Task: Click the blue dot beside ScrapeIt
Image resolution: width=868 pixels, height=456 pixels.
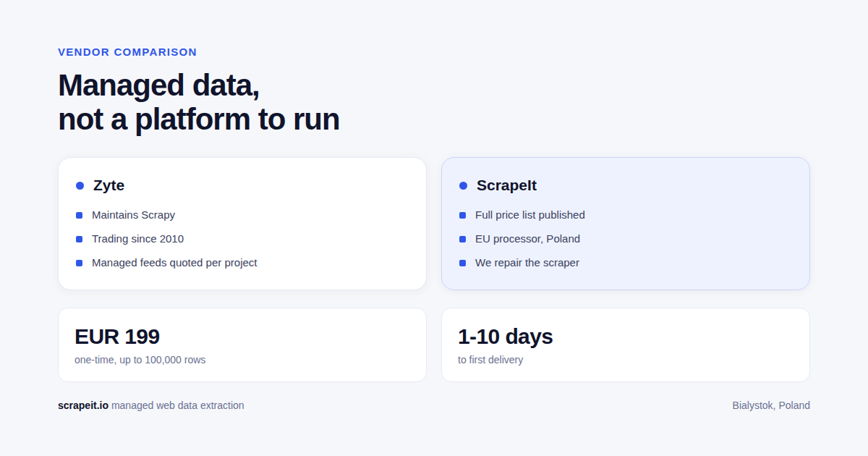Action: [463, 186]
